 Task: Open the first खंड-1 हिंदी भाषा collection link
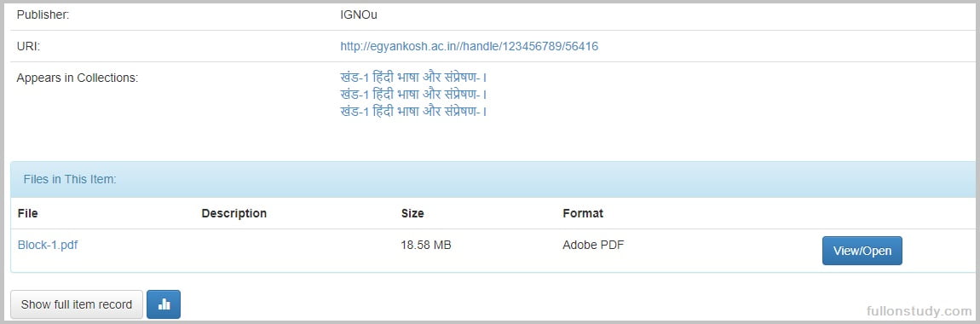pos(414,78)
